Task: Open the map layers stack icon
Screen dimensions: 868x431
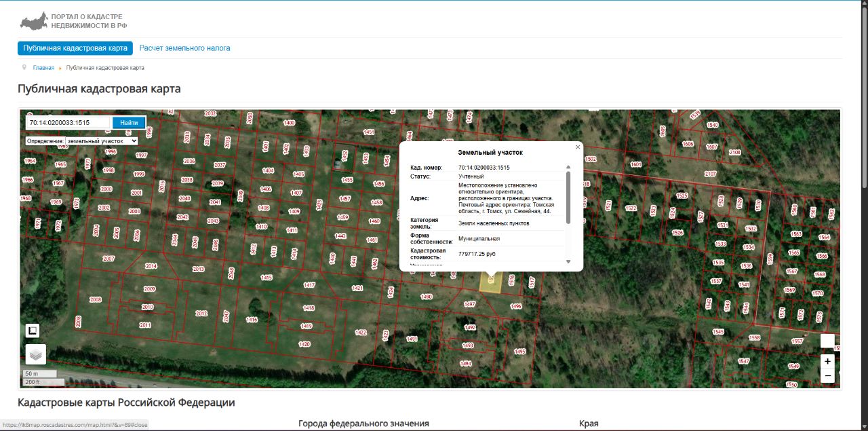Action: pos(36,354)
